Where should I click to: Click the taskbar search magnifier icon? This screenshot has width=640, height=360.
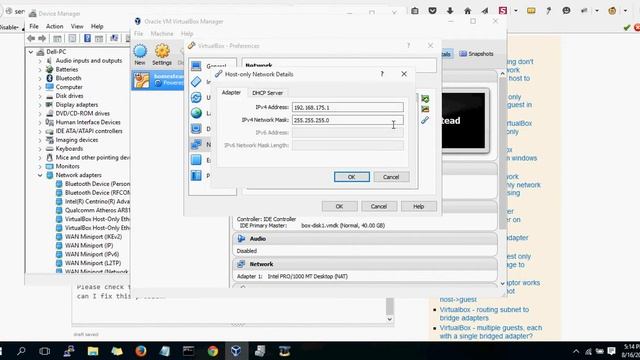pos(21,351)
